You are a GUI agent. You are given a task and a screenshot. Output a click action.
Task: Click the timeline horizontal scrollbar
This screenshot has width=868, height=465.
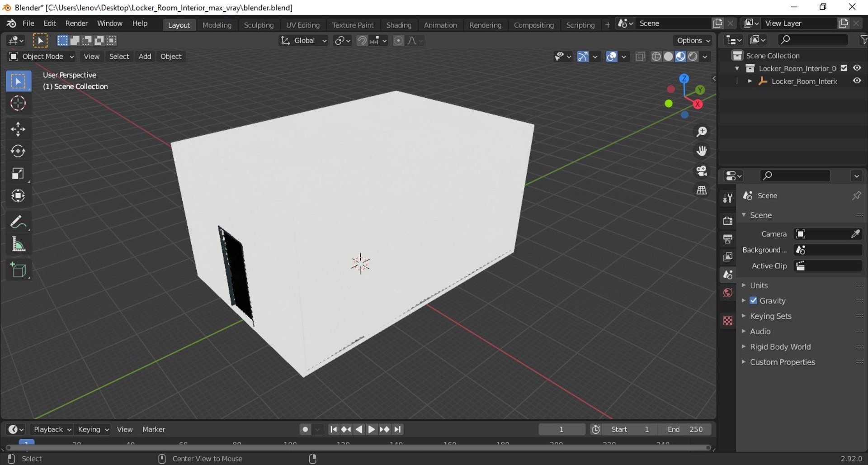358,448
